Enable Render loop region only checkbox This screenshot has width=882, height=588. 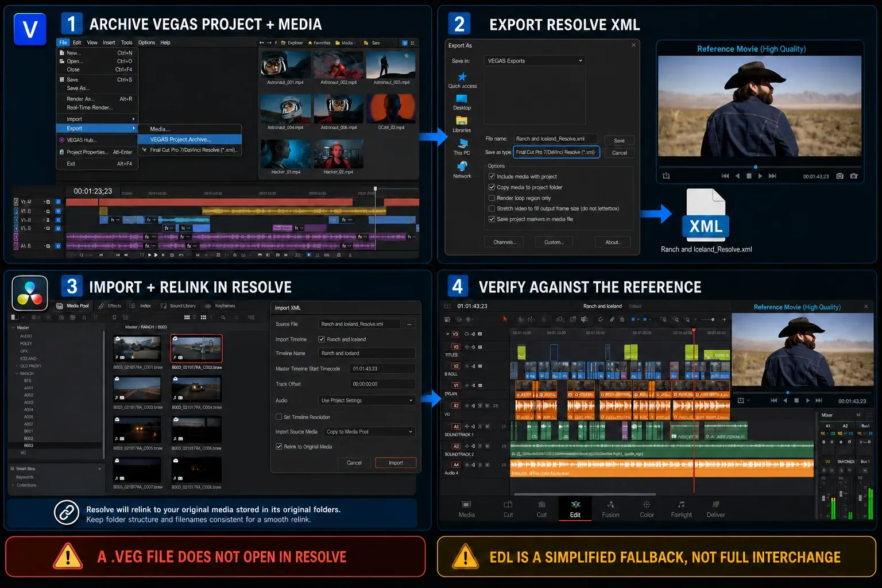492,198
